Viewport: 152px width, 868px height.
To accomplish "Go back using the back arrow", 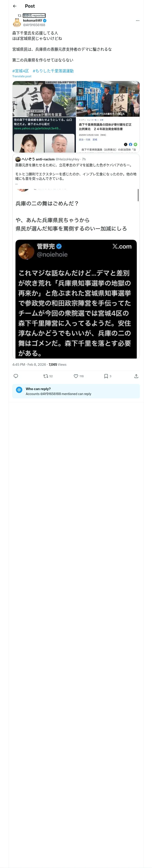I will [14, 6].
